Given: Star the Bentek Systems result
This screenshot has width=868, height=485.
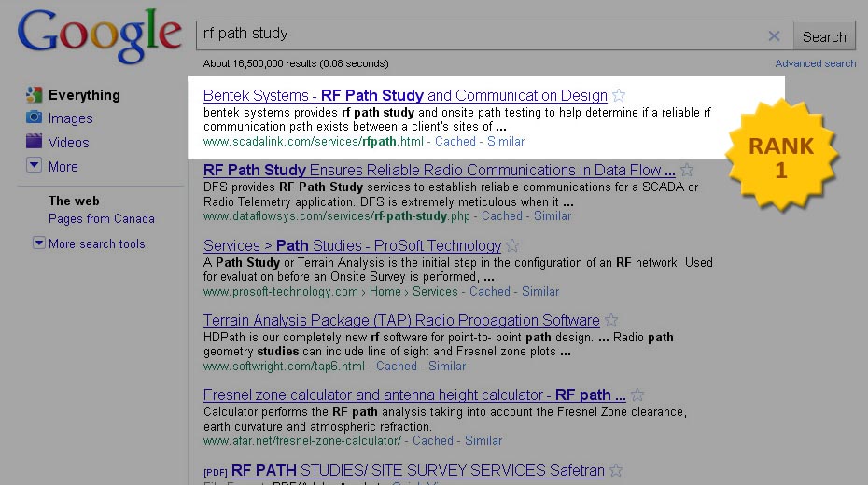Looking at the screenshot, I should click(620, 95).
